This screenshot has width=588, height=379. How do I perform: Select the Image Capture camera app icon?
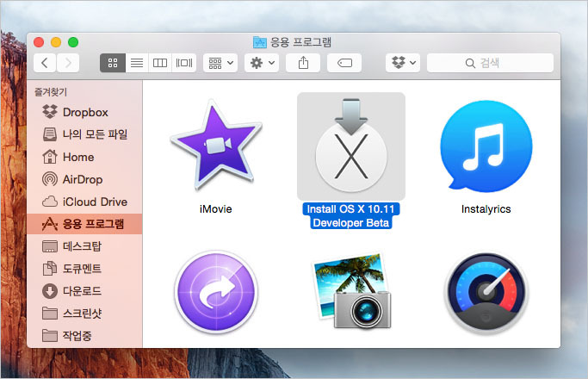[x=351, y=291]
